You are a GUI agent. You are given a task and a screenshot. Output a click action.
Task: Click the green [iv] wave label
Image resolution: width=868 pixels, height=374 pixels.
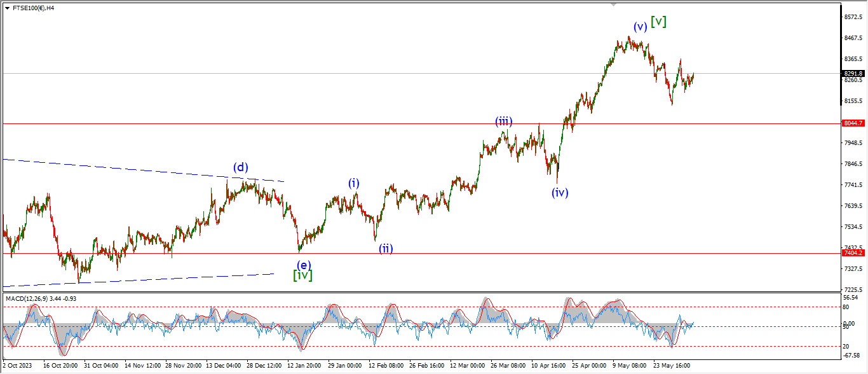tap(302, 275)
